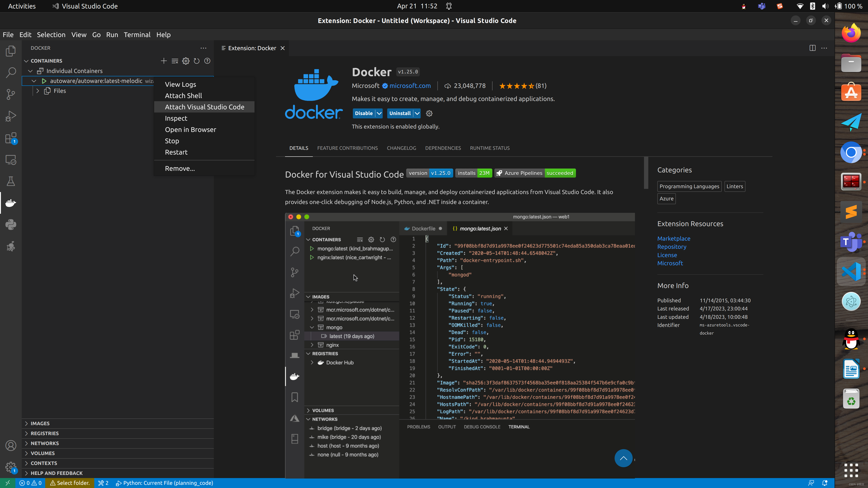This screenshot has height=488, width=868.
Task: Click the remote window indicator in status bar
Action: pos(7,483)
